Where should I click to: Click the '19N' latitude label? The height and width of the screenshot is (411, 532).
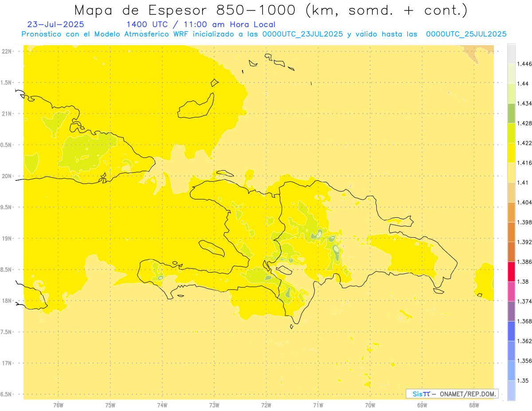(x=7, y=239)
